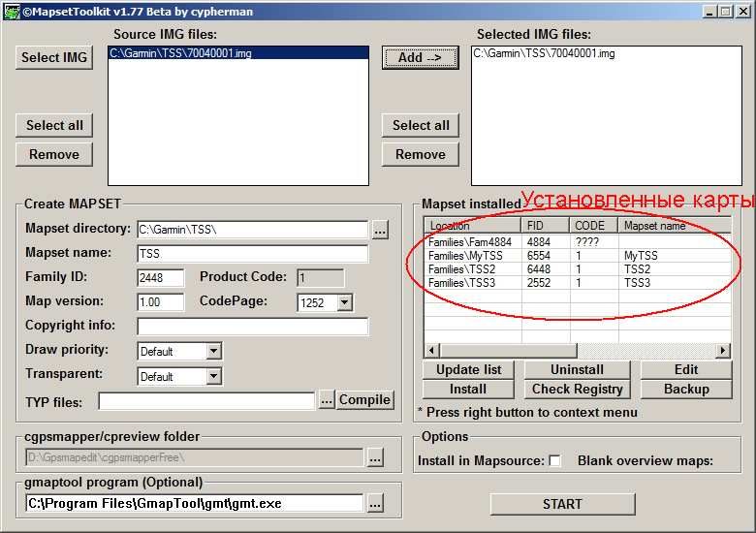The width and height of the screenshot is (756, 533).
Task: Click the Copyright info text field
Action: click(252, 327)
